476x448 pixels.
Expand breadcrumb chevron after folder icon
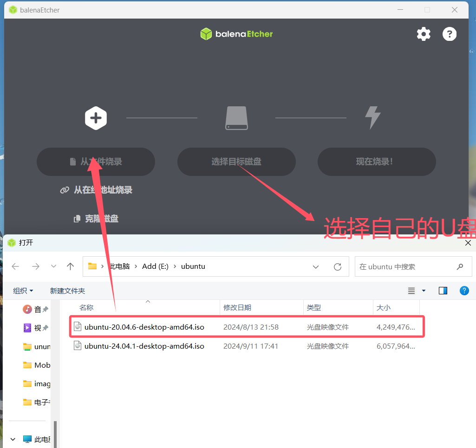102,266
